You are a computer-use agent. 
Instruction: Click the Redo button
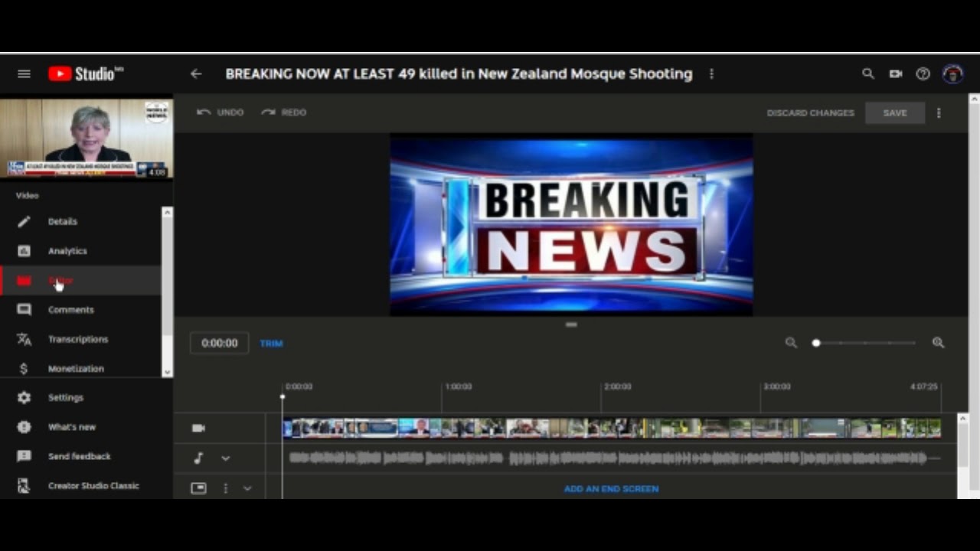coord(283,112)
